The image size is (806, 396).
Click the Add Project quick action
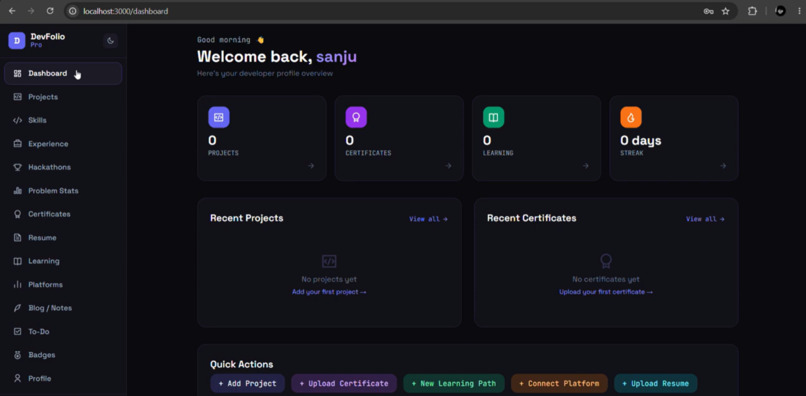pyautogui.click(x=247, y=384)
